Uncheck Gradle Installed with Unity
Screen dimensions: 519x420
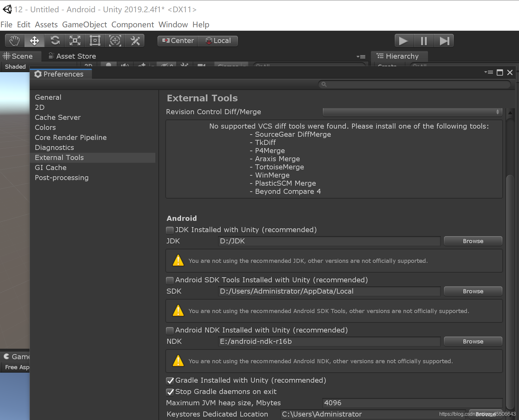(x=170, y=381)
